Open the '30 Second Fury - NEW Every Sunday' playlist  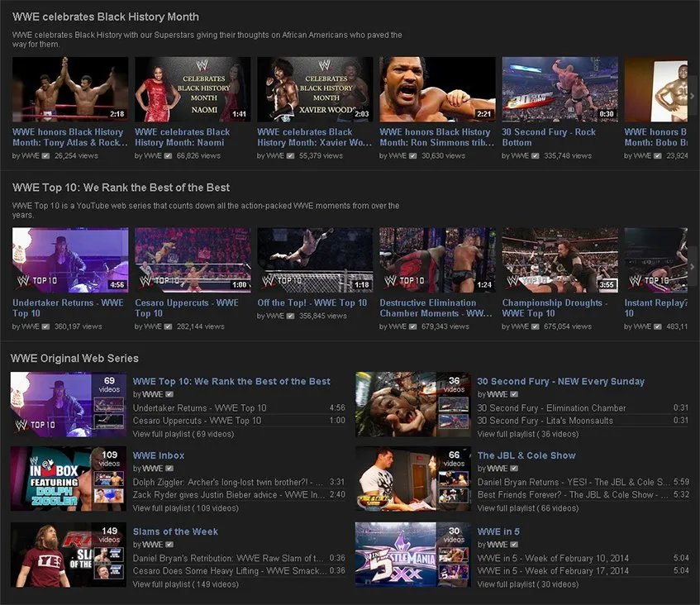click(x=561, y=381)
